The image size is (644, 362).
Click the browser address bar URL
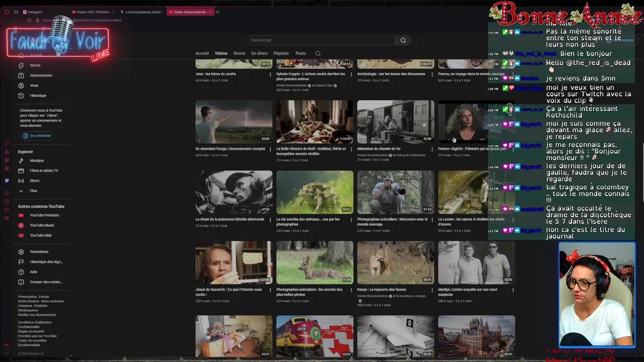[x=82, y=20]
